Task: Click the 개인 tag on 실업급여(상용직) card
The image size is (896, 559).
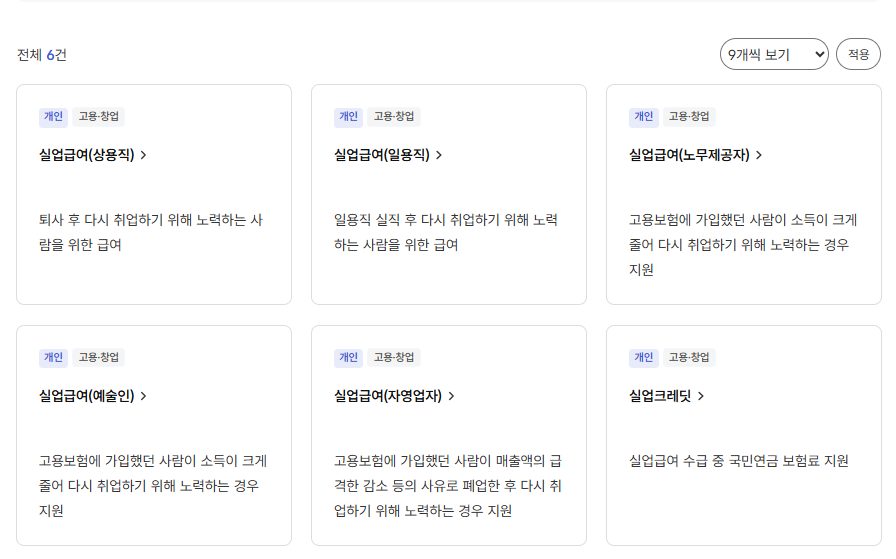Action: pyautogui.click(x=53, y=116)
